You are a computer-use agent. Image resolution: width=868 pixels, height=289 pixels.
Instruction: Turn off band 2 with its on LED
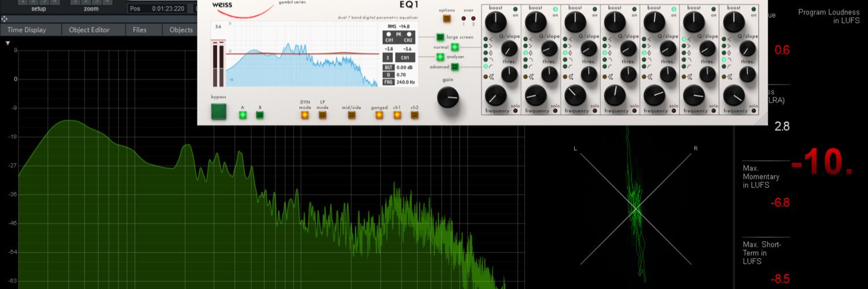click(556, 10)
